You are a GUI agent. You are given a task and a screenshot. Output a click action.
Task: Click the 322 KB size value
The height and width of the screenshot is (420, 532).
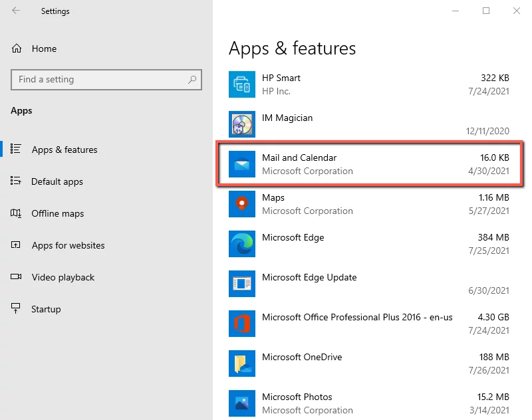pyautogui.click(x=495, y=78)
